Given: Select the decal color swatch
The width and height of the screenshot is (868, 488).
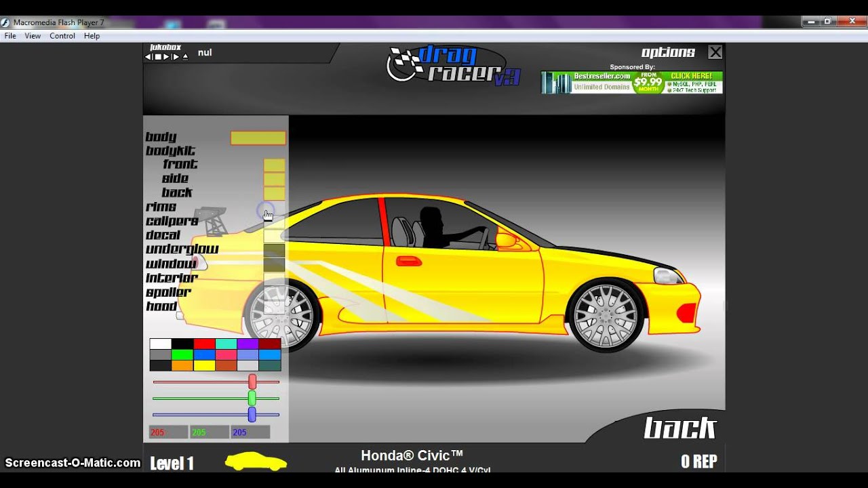Looking at the screenshot, I should pos(274,237).
